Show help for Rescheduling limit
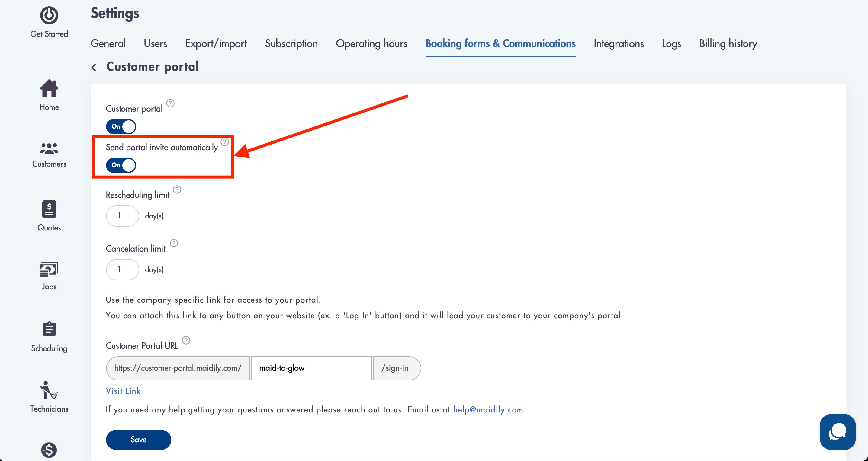This screenshot has width=868, height=461. [x=177, y=189]
